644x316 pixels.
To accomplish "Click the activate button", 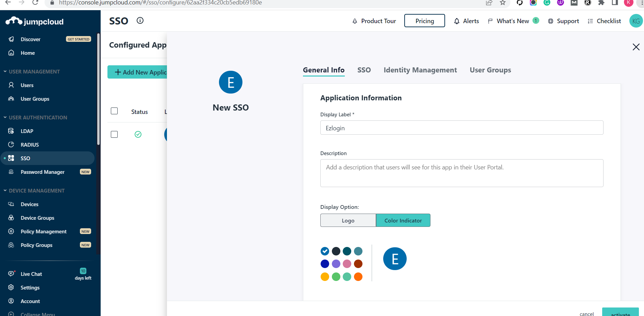I will [x=620, y=313].
